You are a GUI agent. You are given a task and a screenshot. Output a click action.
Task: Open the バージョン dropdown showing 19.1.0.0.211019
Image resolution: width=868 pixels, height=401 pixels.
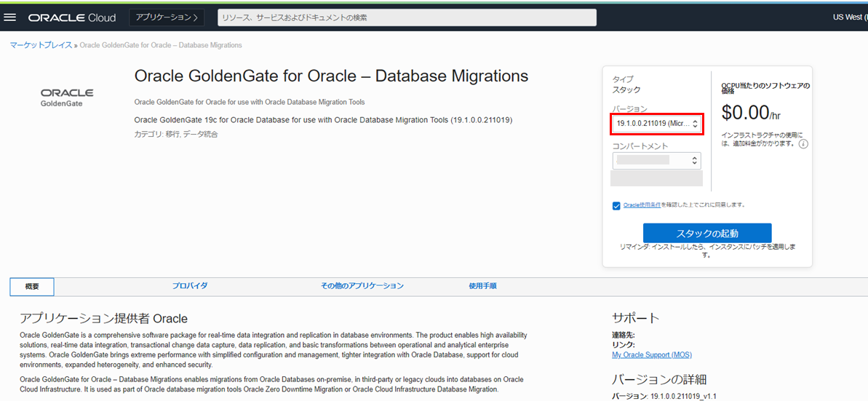click(657, 124)
